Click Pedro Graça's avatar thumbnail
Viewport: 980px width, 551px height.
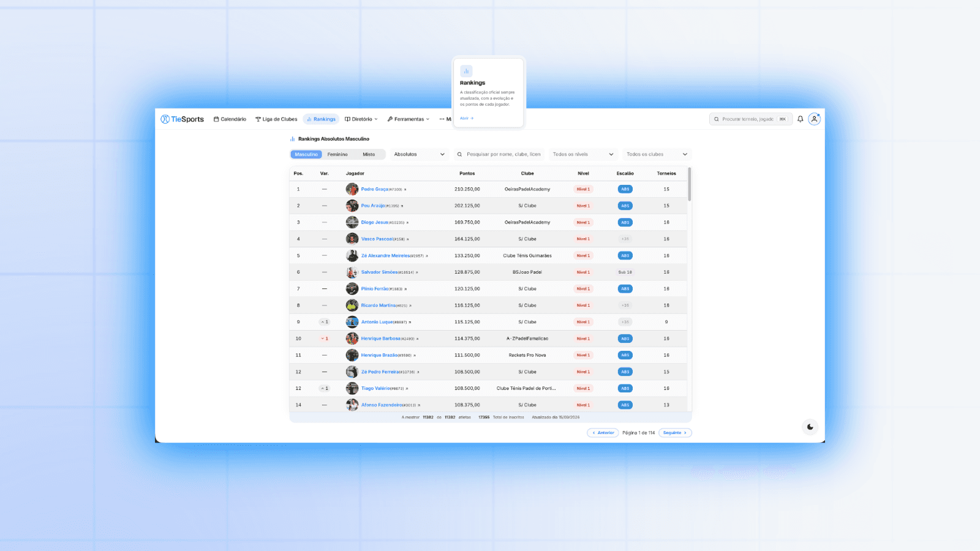[352, 189]
